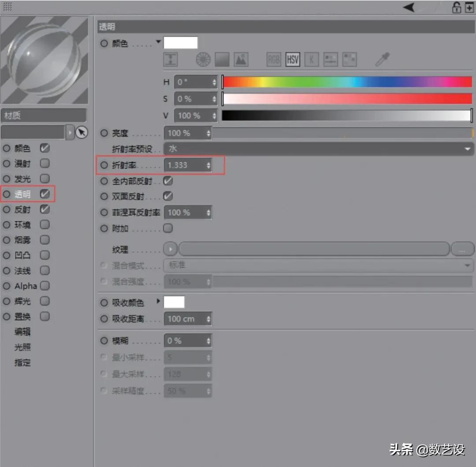Screen dimensions: 476x467
Task: Select the gradient square color picker
Action: pos(222,59)
